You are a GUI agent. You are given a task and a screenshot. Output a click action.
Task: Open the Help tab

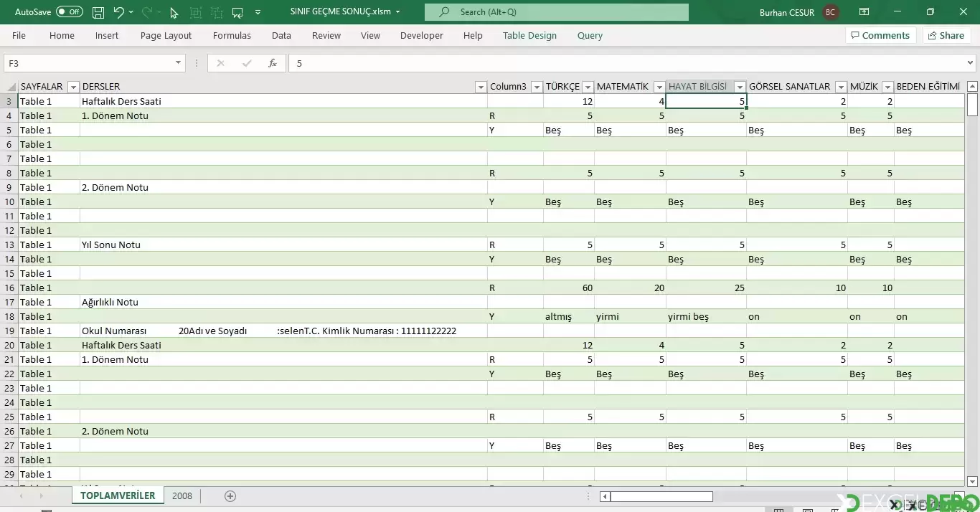click(473, 35)
